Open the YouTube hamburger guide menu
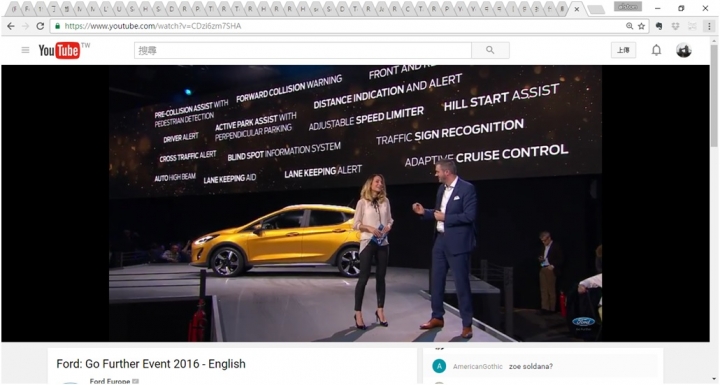This screenshot has height=385, width=720. click(25, 50)
